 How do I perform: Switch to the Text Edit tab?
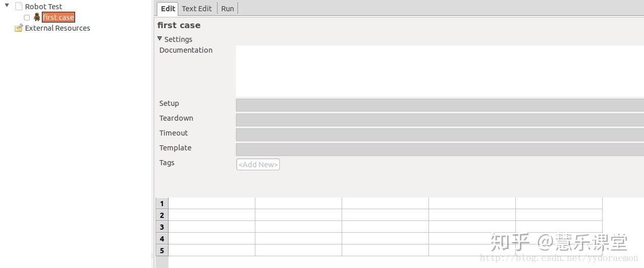[197, 9]
